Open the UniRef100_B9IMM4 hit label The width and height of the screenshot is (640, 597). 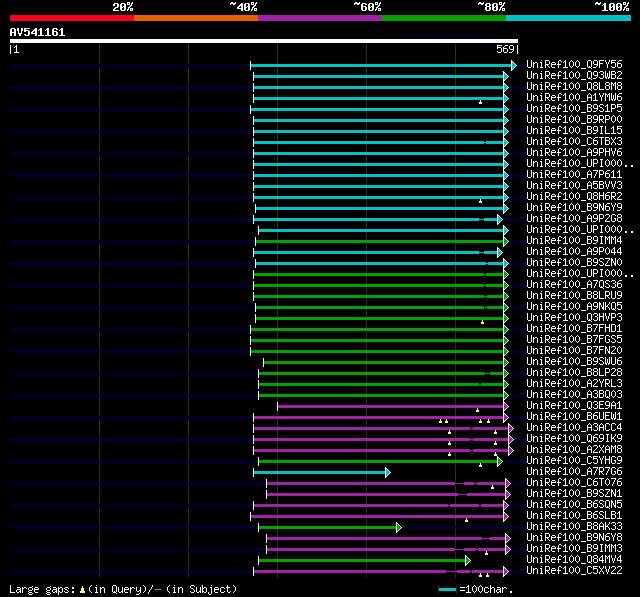coord(574,240)
